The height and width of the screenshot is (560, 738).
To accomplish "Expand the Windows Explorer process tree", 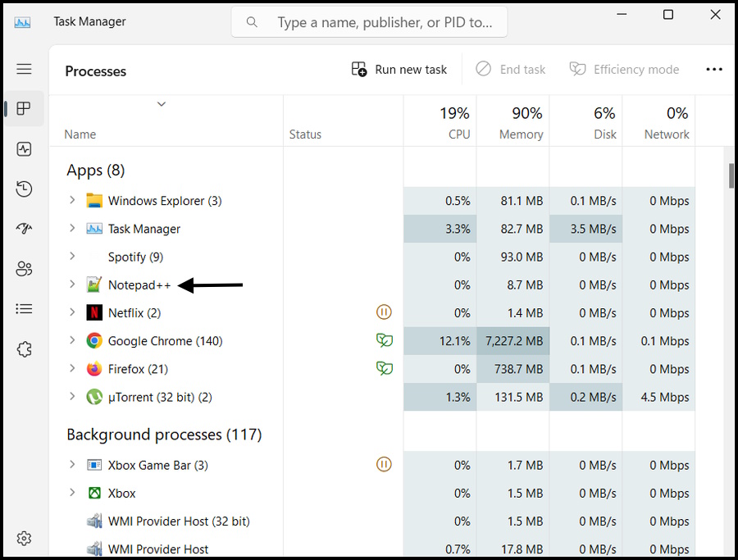I will (x=71, y=200).
